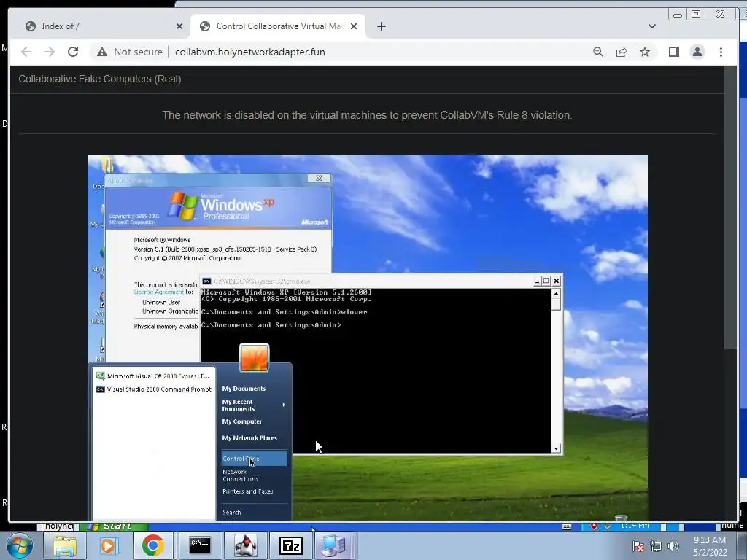Open Network Connections in Start menu
Screen dimensions: 747x560
click(x=241, y=475)
